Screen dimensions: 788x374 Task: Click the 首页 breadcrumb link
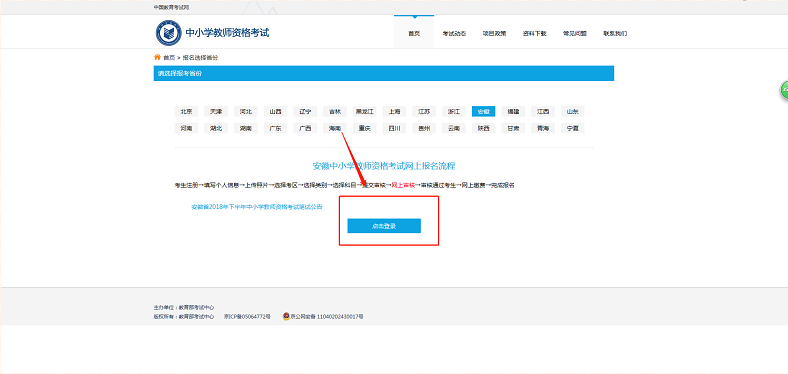coord(169,58)
